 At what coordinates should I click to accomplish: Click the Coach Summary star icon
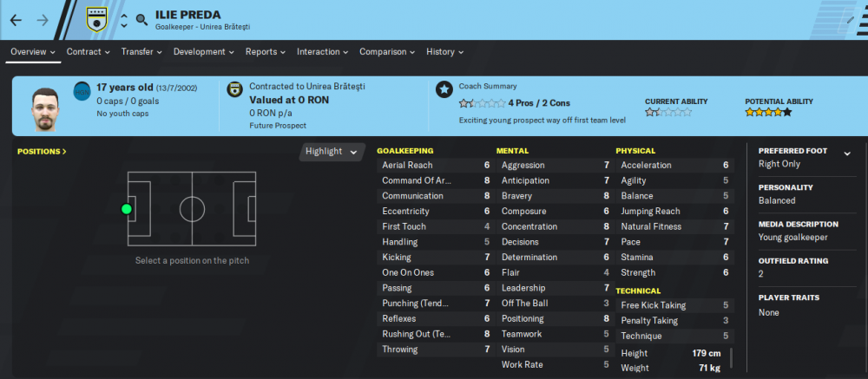444,89
